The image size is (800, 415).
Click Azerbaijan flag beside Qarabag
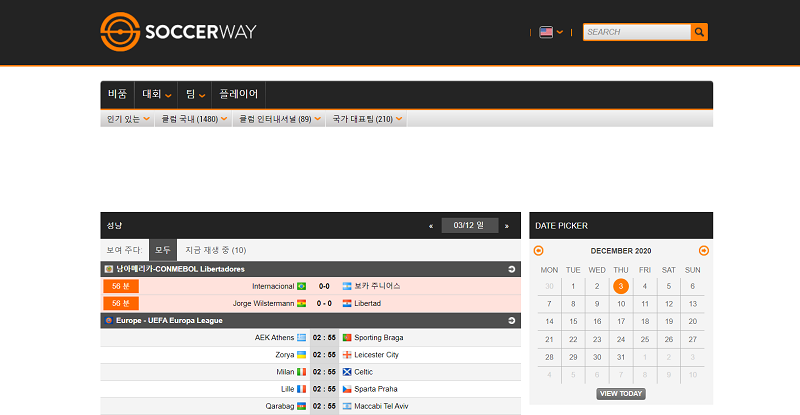302,406
